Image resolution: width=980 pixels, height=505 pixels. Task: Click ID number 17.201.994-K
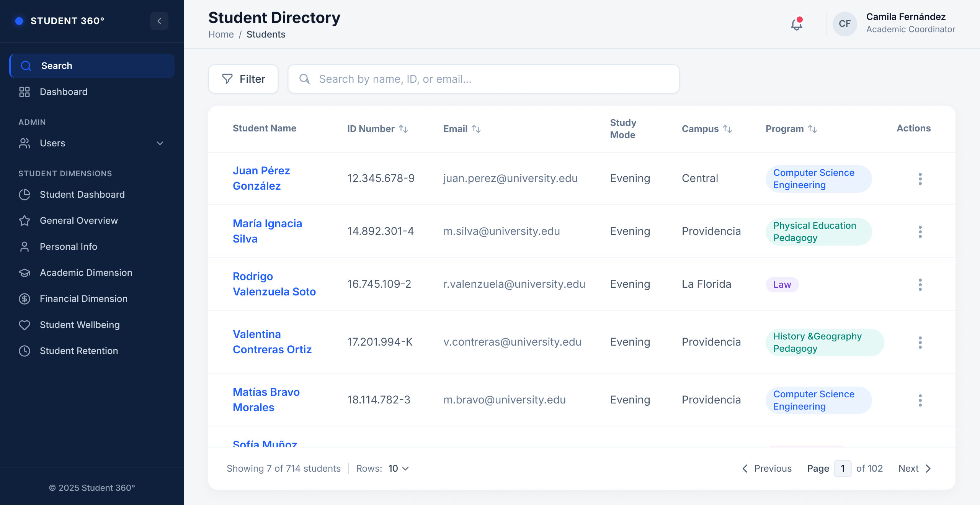click(380, 342)
